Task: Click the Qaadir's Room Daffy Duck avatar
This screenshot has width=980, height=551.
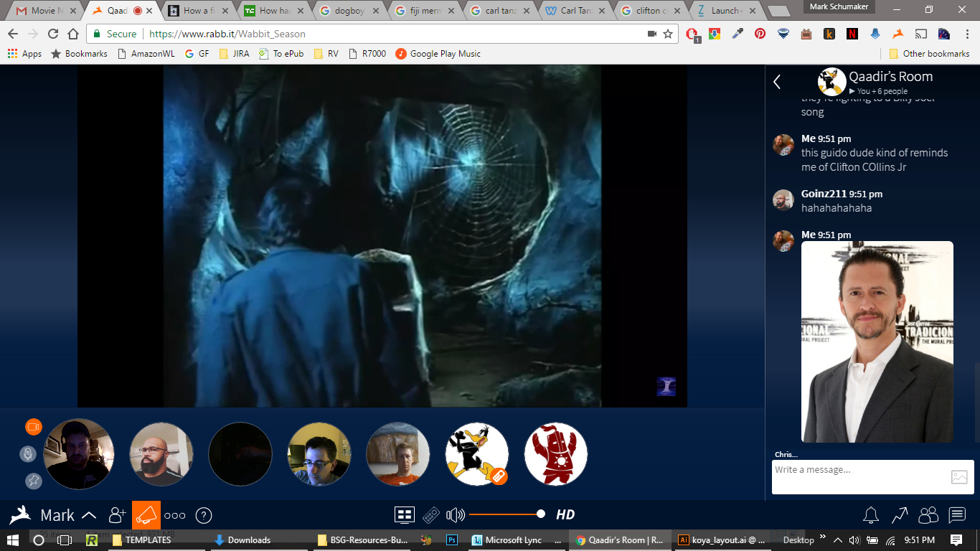Action: tap(832, 82)
